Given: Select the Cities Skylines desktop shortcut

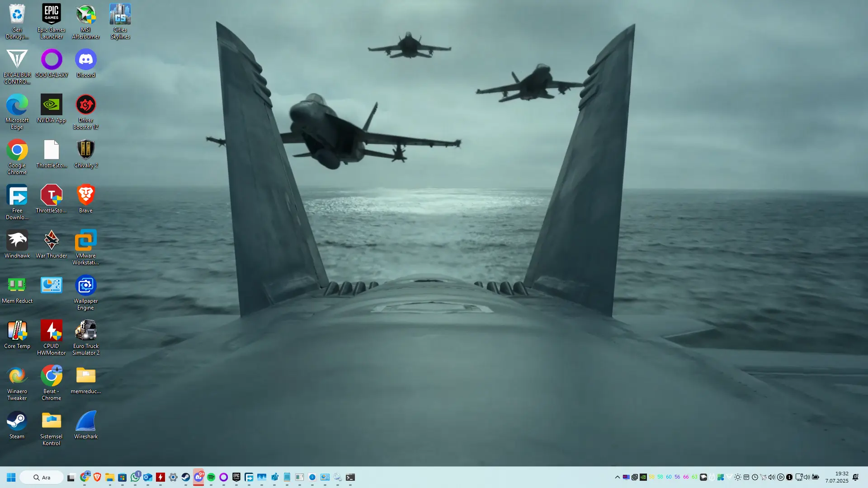Looking at the screenshot, I should click(x=120, y=21).
